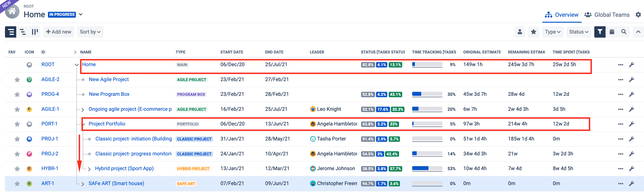Expand the Ongoing agile project row

click(x=83, y=110)
